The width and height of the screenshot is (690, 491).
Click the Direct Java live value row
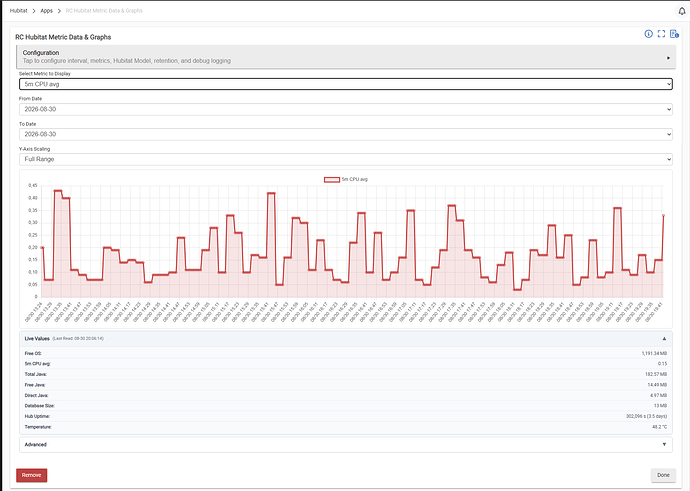point(346,396)
